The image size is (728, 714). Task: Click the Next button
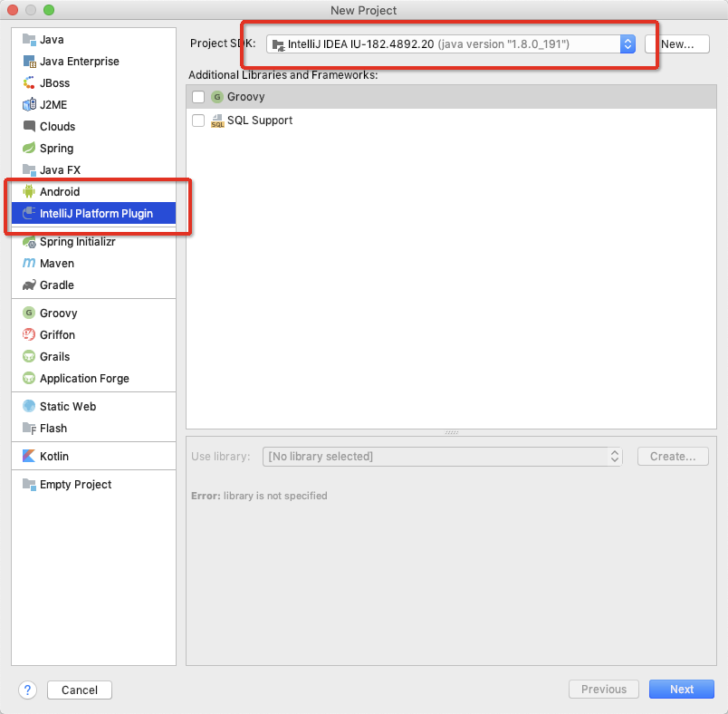click(x=682, y=690)
